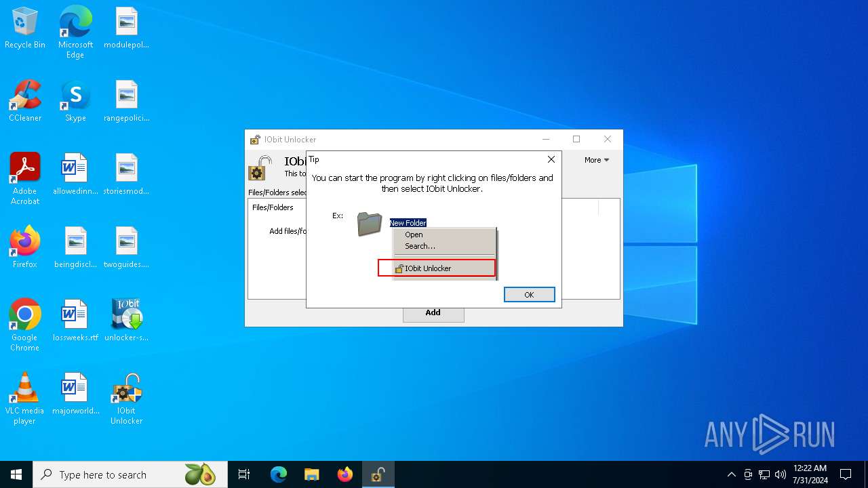Select IObit Unlocker taskbar button
Image resolution: width=868 pixels, height=488 pixels.
tap(378, 474)
